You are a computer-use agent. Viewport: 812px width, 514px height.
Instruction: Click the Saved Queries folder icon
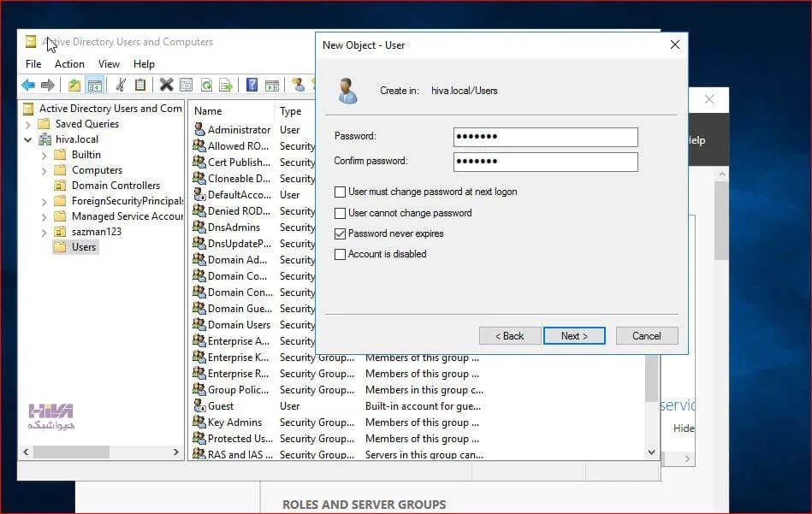pyautogui.click(x=44, y=124)
